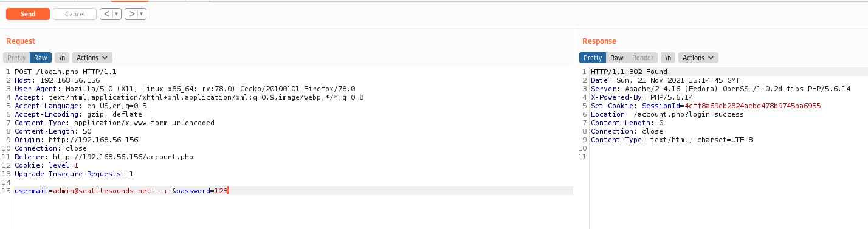
Task: Select Raw tab in Request panel
Action: click(x=41, y=58)
